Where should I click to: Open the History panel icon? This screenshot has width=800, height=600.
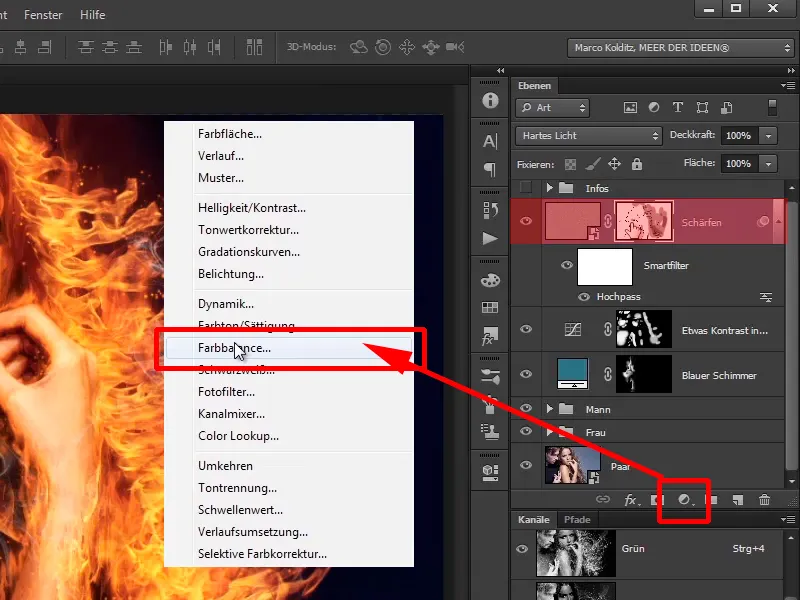coord(490,210)
